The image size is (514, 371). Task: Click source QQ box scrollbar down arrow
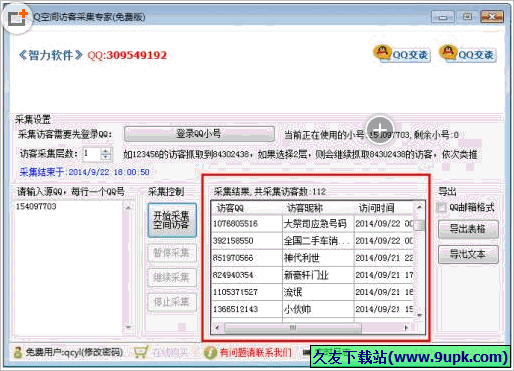[128, 327]
